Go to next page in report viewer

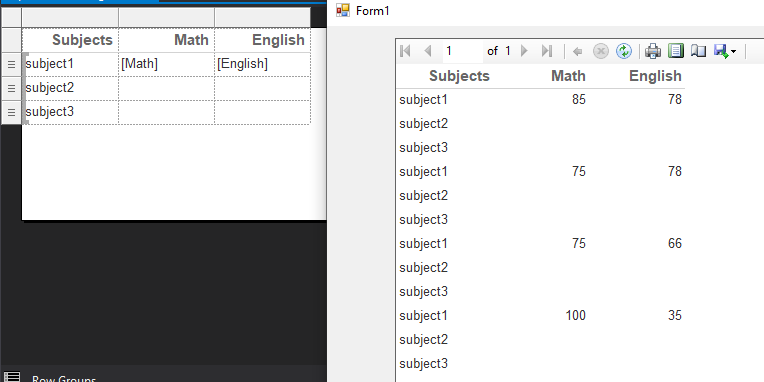tap(524, 51)
